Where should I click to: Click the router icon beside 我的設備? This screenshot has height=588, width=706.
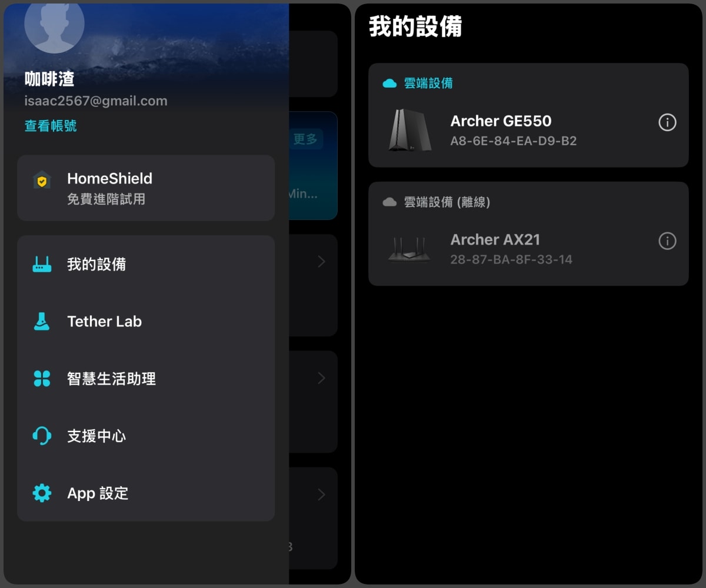pyautogui.click(x=42, y=265)
